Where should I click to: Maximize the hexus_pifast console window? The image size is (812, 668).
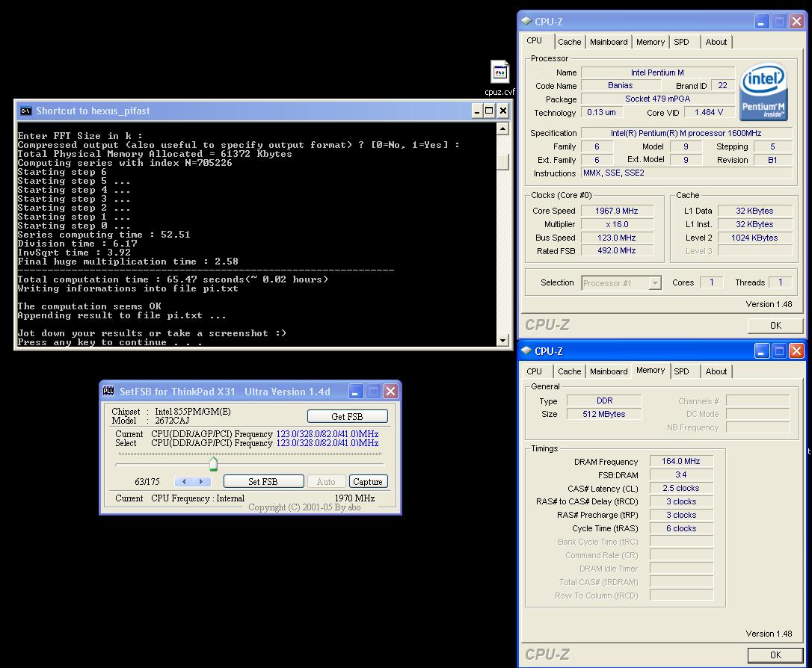pyautogui.click(x=490, y=111)
